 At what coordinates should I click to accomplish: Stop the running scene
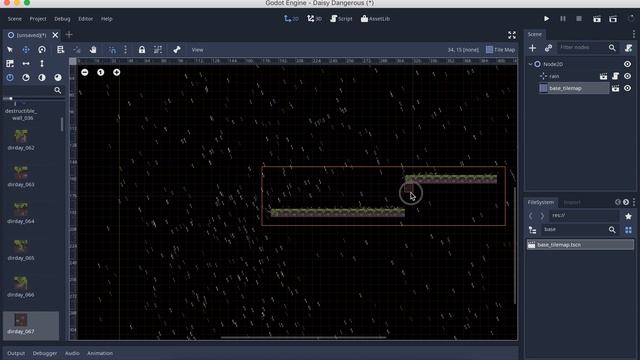(579, 19)
